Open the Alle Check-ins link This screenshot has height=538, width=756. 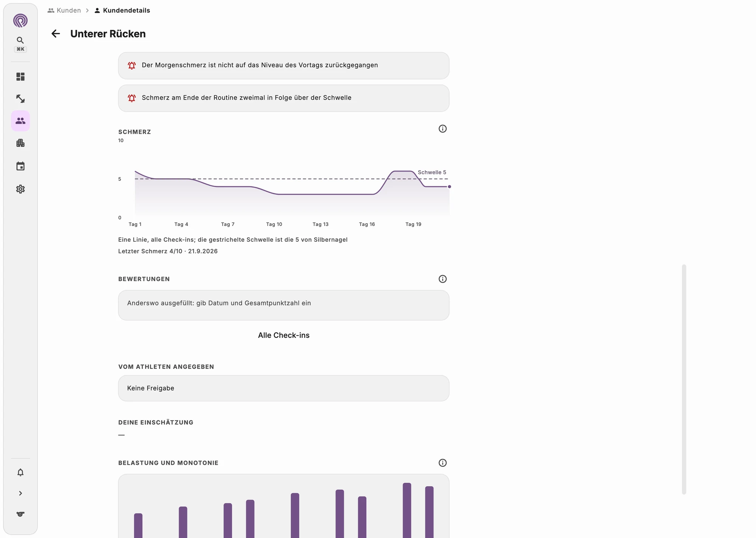point(284,335)
